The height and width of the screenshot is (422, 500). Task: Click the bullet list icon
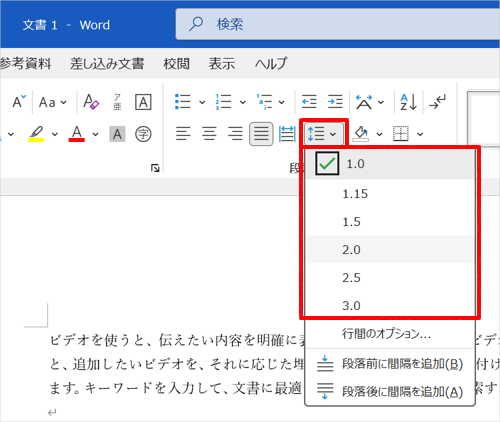point(183,101)
